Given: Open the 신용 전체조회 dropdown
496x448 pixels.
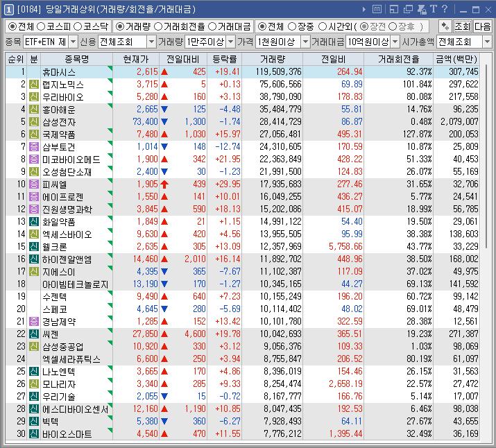Looking at the screenshot, I should (152, 42).
